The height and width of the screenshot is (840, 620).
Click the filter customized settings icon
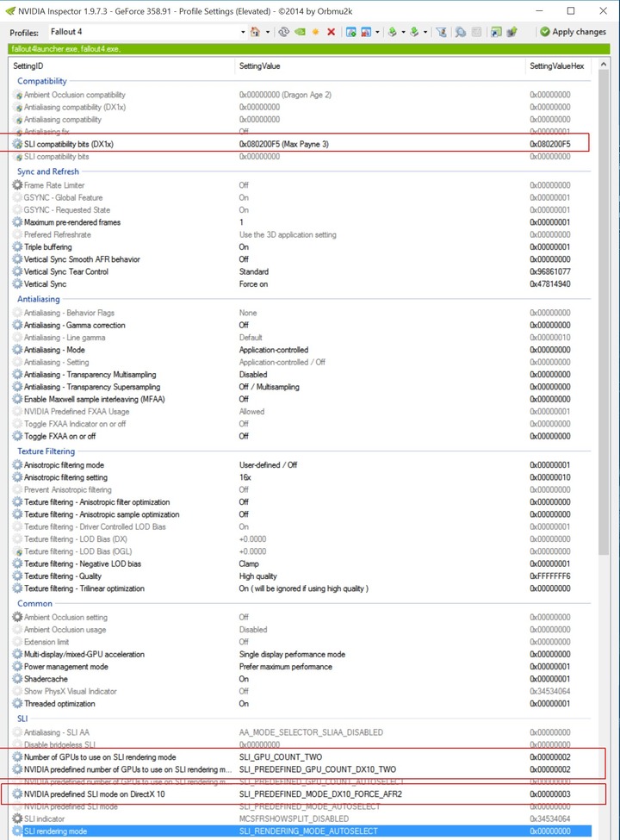pyautogui.click(x=442, y=32)
